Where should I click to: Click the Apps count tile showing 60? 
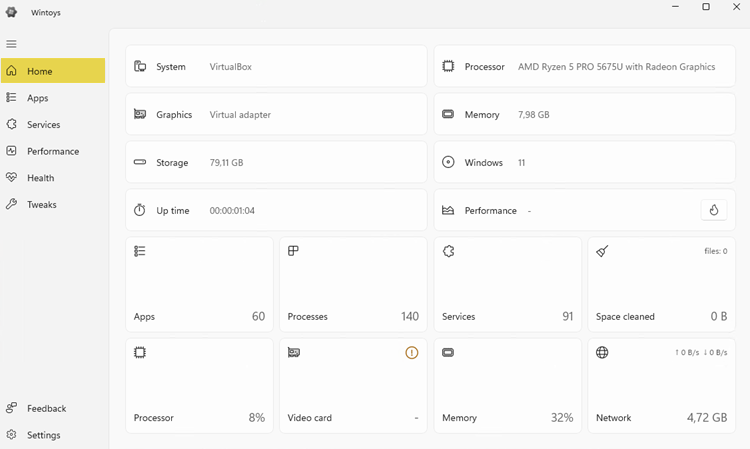pos(199,285)
